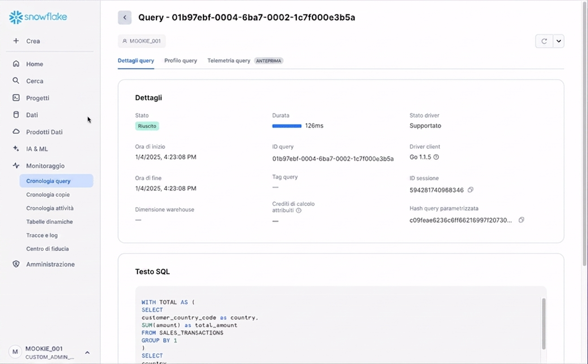This screenshot has height=364, width=588.
Task: Open Tabelle dinamiche
Action: pos(49,221)
